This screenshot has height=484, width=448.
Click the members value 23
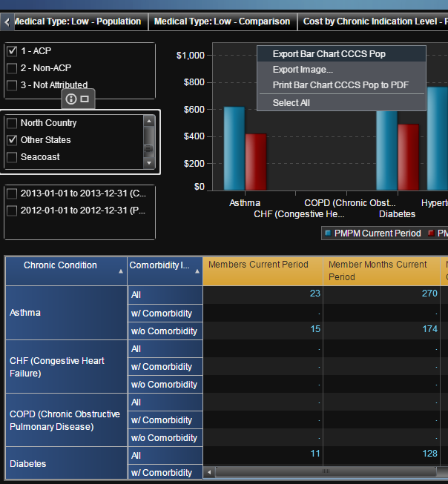(x=315, y=294)
